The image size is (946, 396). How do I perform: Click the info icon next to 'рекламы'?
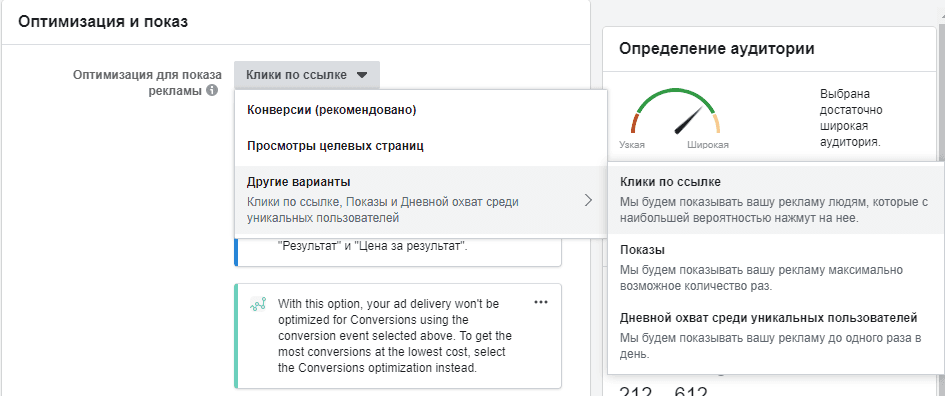click(x=212, y=91)
